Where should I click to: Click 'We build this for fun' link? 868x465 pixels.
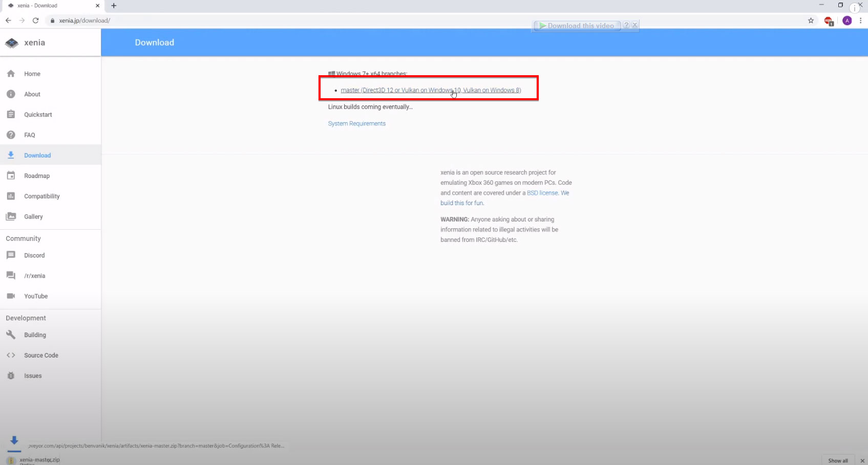pyautogui.click(x=504, y=198)
